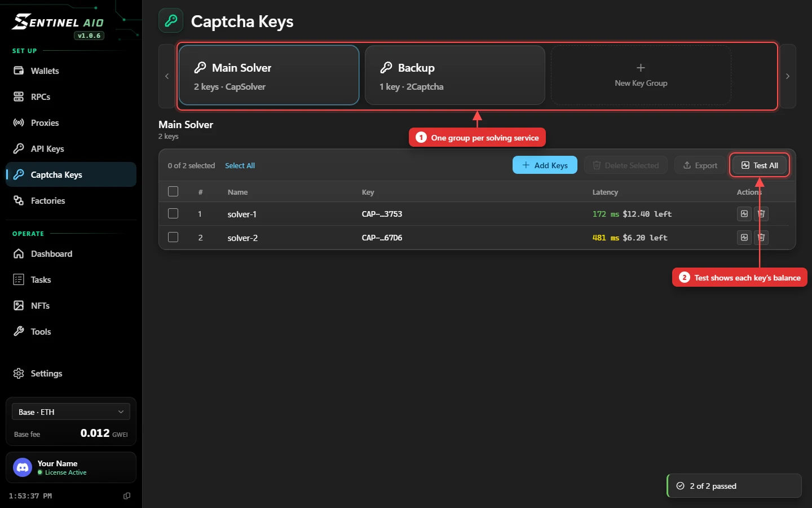Expand the Base · ETH network dropdown

[x=71, y=411]
